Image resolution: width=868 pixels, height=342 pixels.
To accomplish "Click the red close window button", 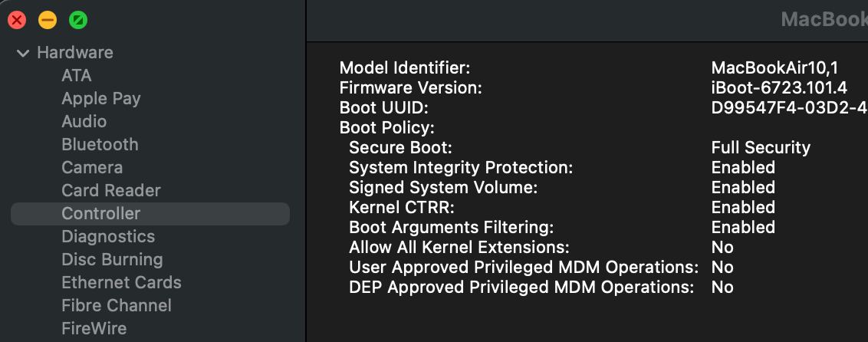I will [17, 21].
